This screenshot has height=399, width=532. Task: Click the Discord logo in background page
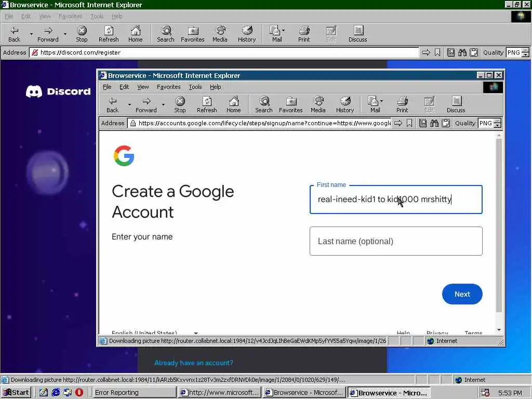pyautogui.click(x=58, y=91)
